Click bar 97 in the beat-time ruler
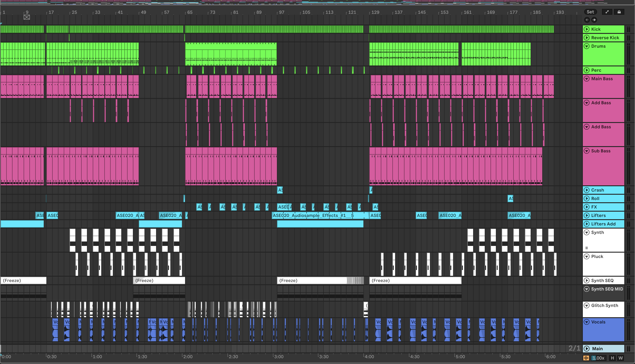635x364 pixels. 282,12
